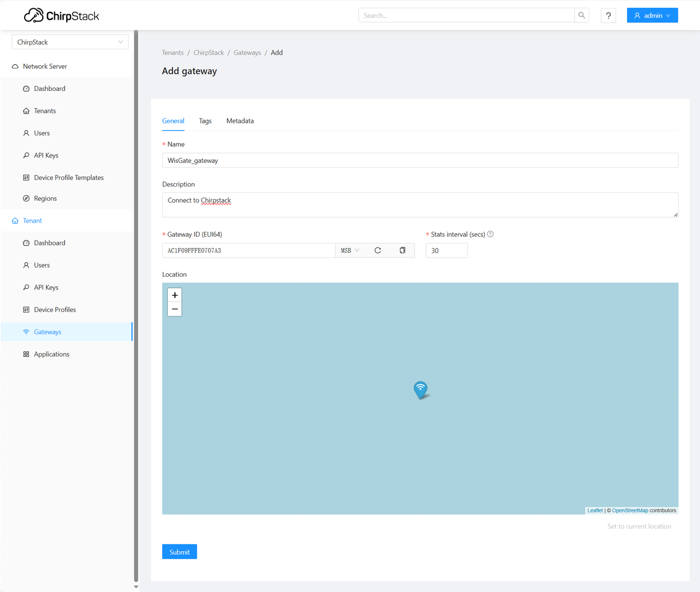This screenshot has width=700, height=592.
Task: Show Stats interval help tooltip icon
Action: point(490,234)
